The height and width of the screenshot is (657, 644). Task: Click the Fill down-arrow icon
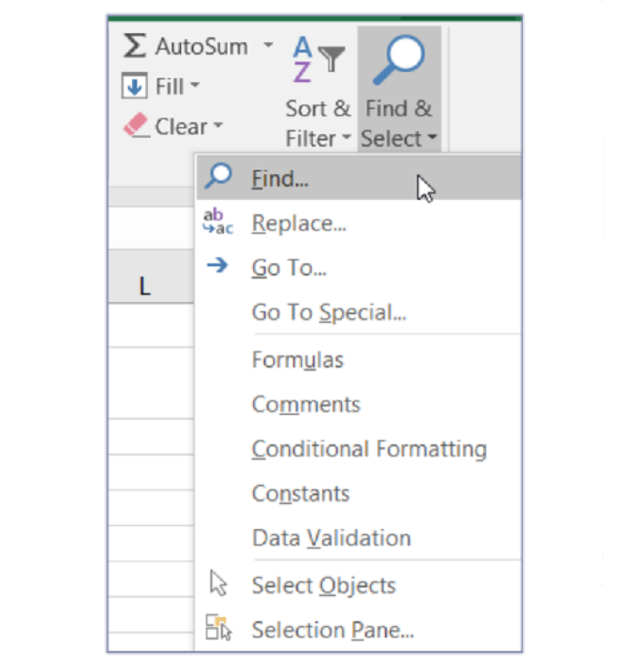[x=134, y=86]
